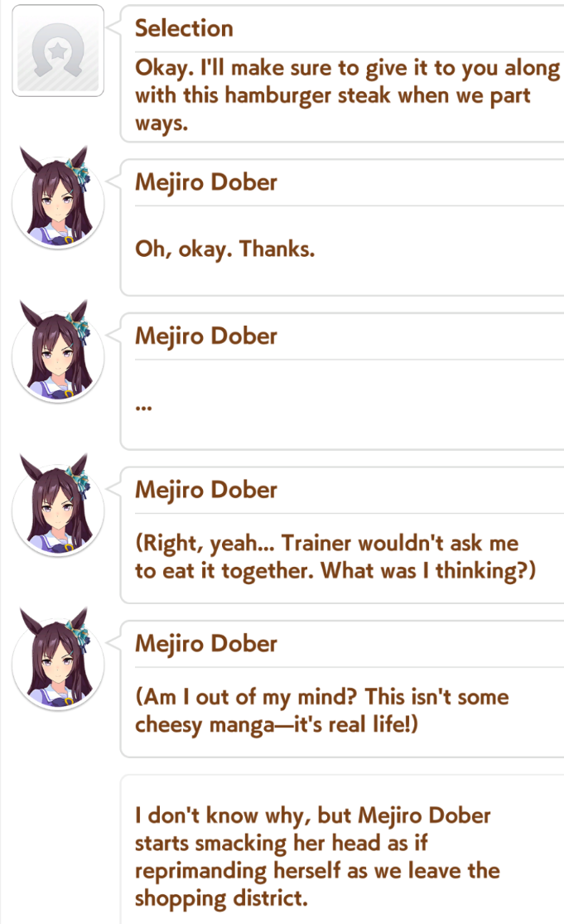564x924 pixels.
Task: Select the Mejiro Dober name above the "..." line
Action: click(206, 336)
